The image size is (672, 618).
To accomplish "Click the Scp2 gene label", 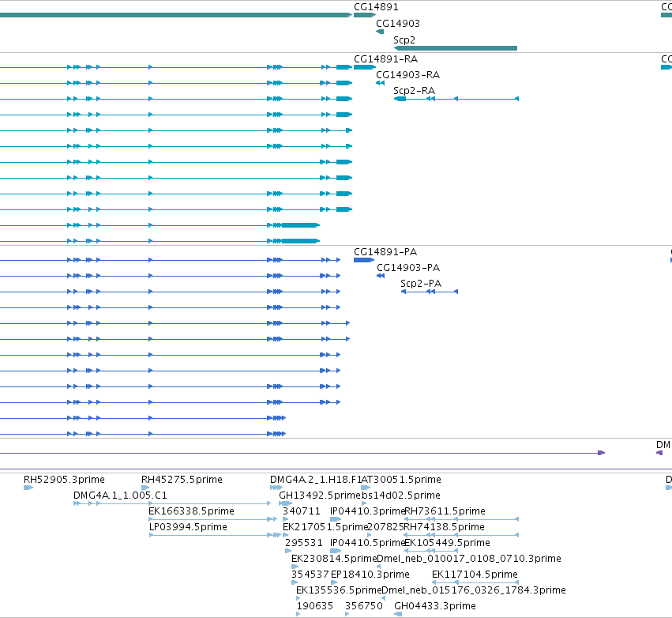I will [x=404, y=40].
